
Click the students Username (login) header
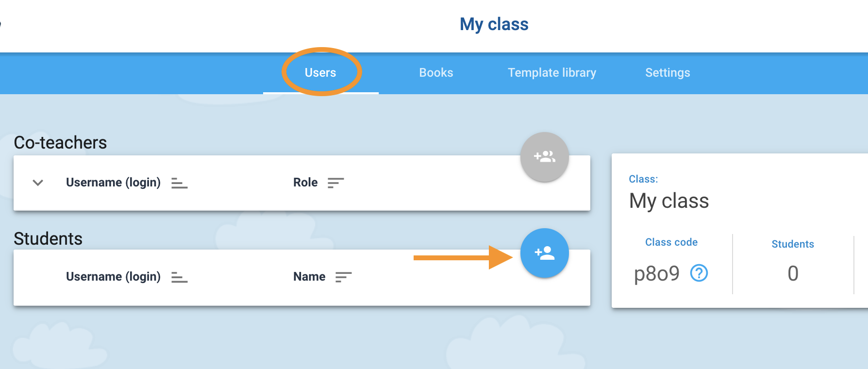coord(113,277)
